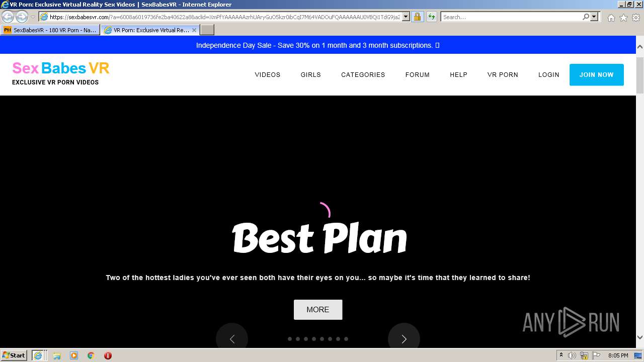Select the second carousel dot
644x362 pixels.
coord(298,339)
